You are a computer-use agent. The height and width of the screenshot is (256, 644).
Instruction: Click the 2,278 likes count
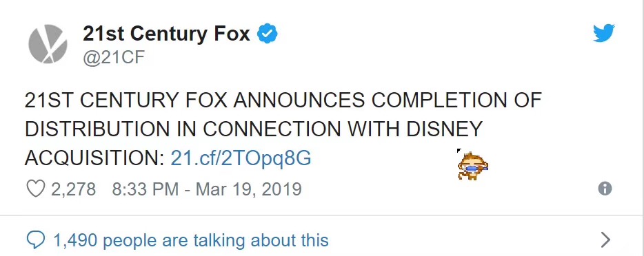(x=74, y=189)
